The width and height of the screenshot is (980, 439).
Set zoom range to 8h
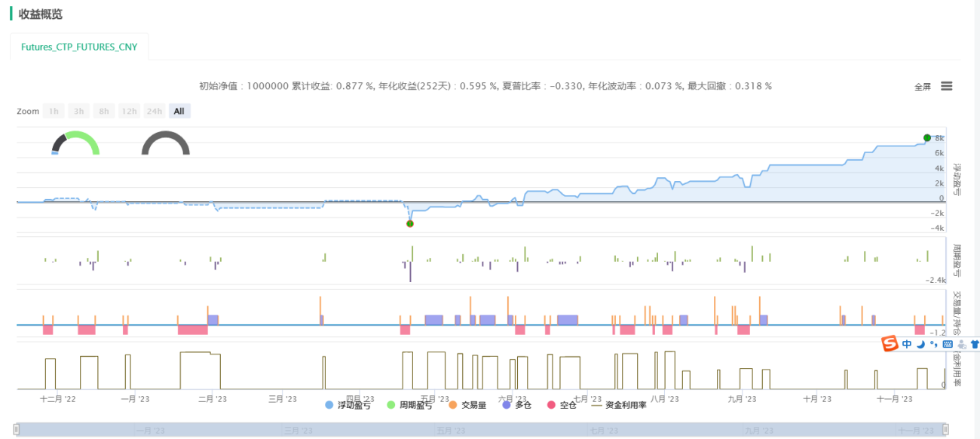click(x=103, y=111)
